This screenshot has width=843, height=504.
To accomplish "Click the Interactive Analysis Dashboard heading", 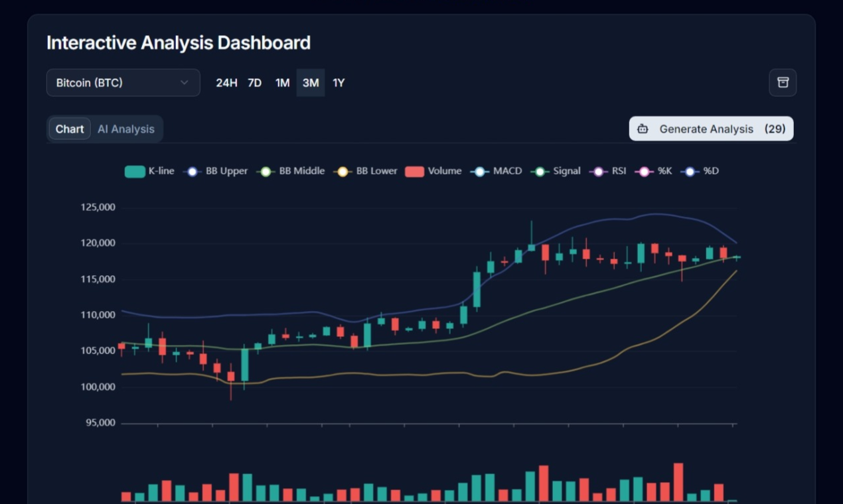I will point(179,43).
